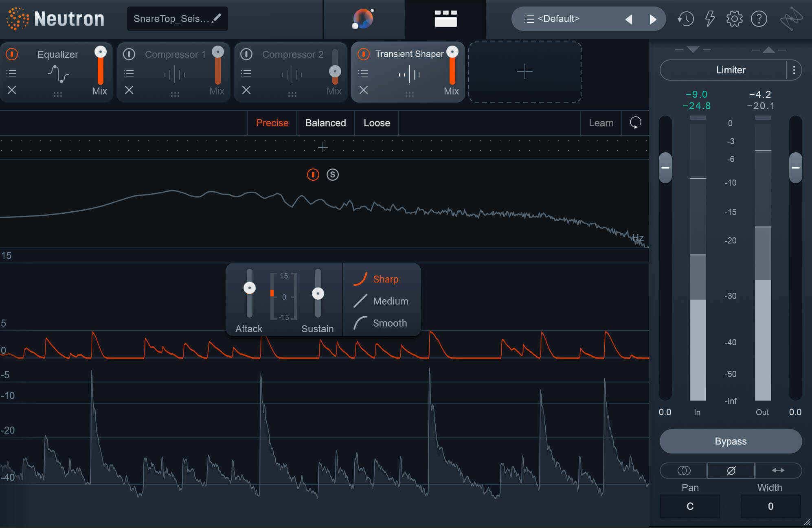Click the swap channels arrow icon
The height and width of the screenshot is (528, 812).
point(778,471)
